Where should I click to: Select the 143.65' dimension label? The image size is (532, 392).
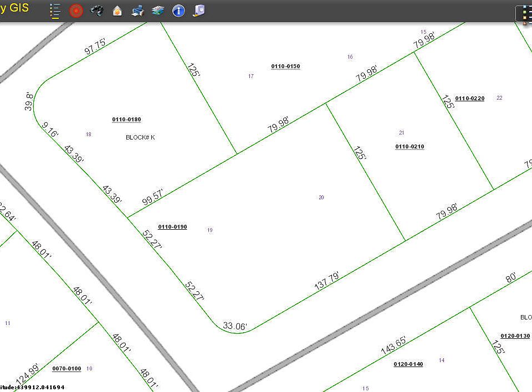pos(393,345)
